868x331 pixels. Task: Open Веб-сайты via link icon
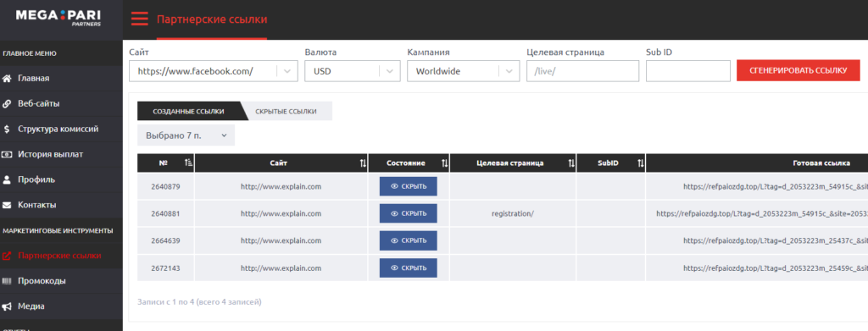click(x=7, y=104)
